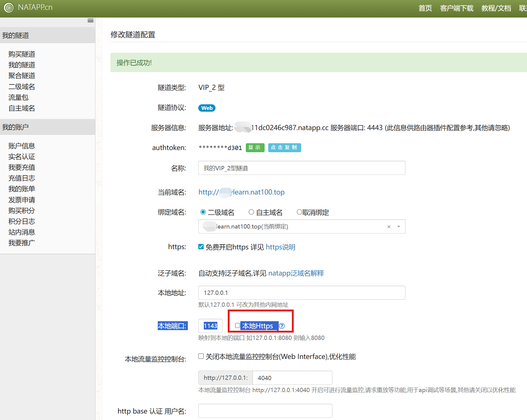
Task: Open 购买隧道 in the sidebar
Action: click(x=22, y=54)
